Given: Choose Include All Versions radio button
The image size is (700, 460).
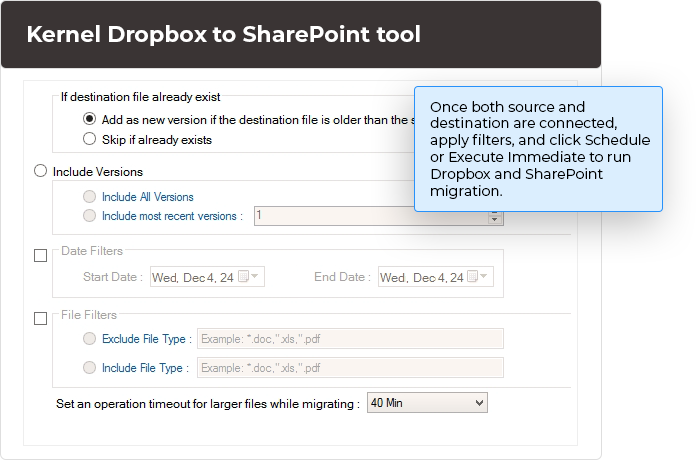Looking at the screenshot, I should pos(89,197).
